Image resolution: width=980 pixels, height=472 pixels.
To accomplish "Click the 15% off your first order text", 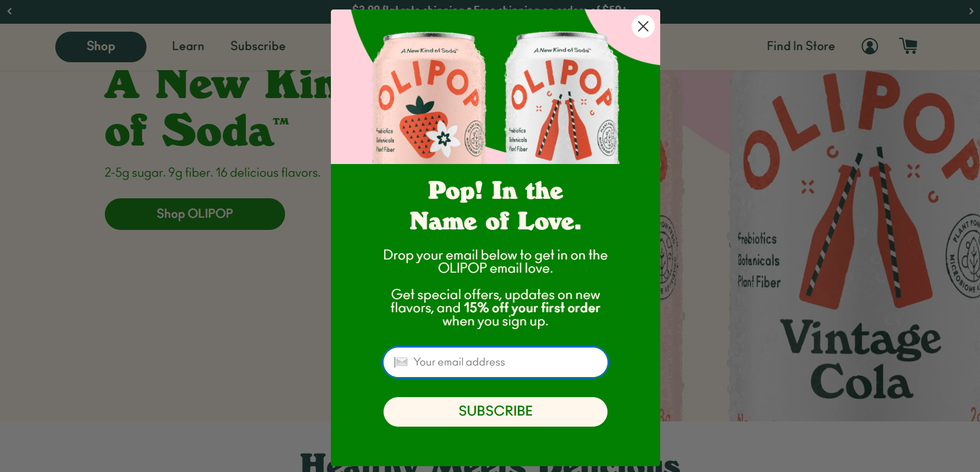I will (x=532, y=308).
